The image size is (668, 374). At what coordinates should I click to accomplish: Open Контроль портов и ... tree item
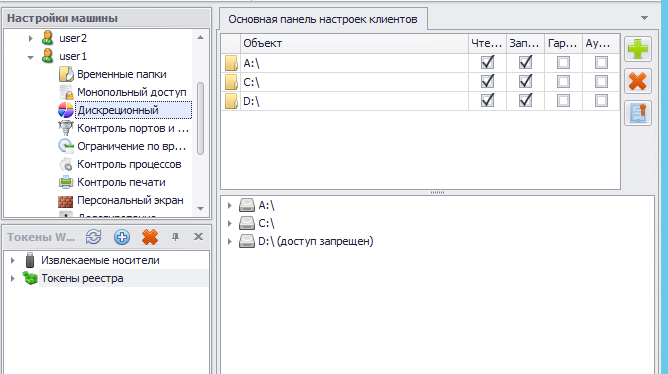pyautogui.click(x=133, y=128)
